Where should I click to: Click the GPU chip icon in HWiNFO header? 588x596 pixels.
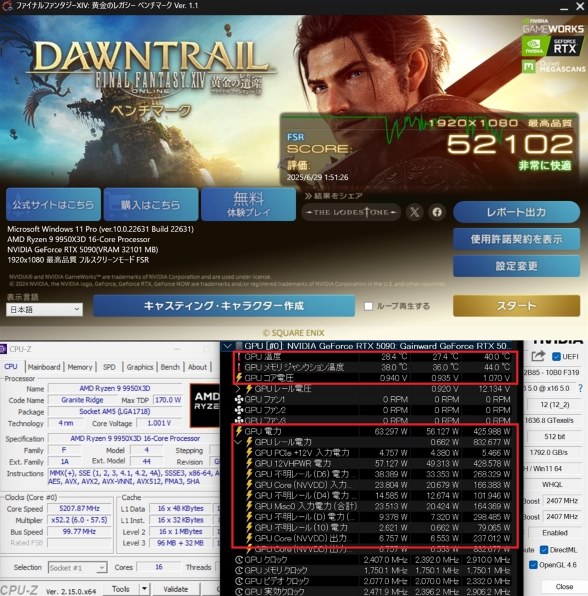(x=238, y=346)
